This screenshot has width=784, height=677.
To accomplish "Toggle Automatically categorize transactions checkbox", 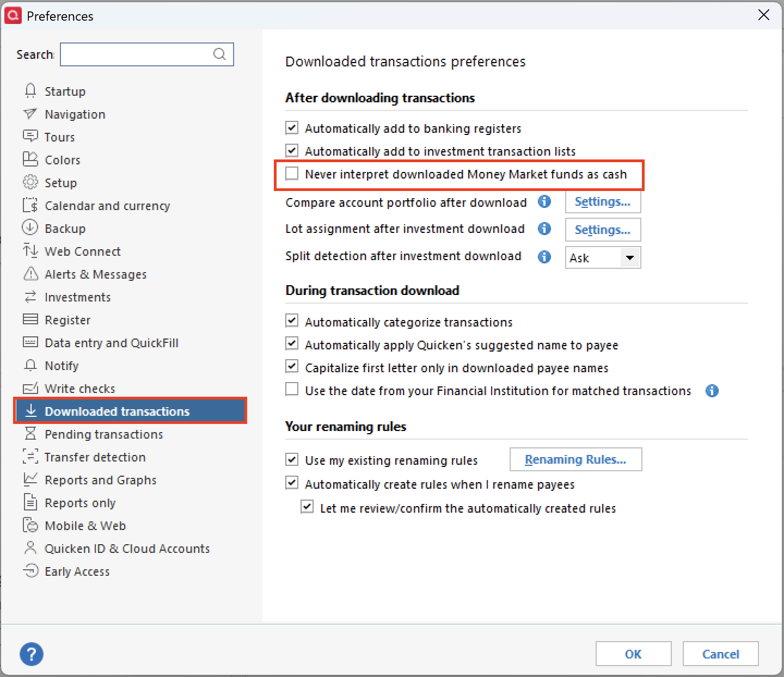I will point(292,321).
